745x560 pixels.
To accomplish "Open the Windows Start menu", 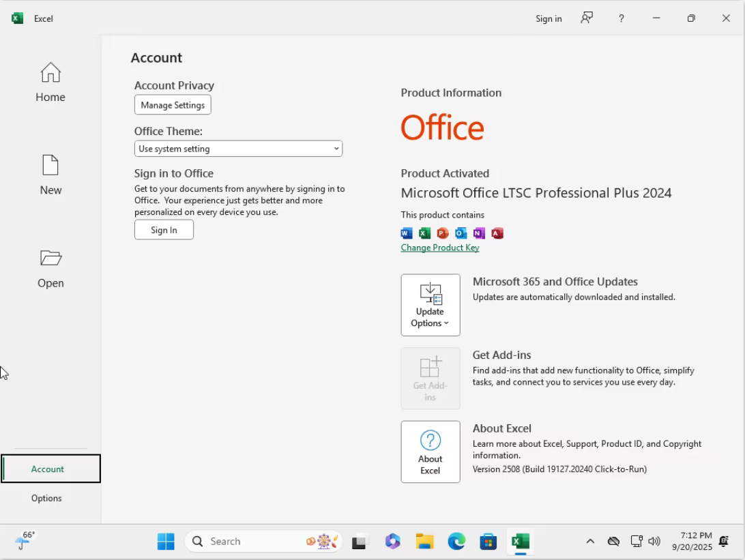I will (x=166, y=542).
